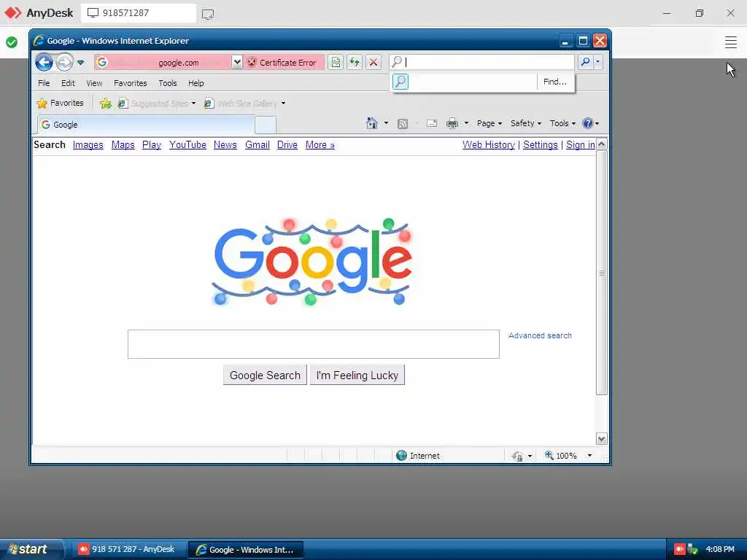Image resolution: width=747 pixels, height=560 pixels.
Task: Switch to 918 571 287 - AnyDesk taskbar item
Action: tap(127, 550)
